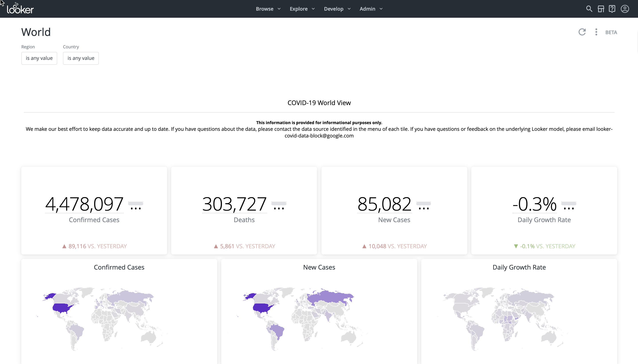The image size is (638, 364).
Task: Open dashboard three-dot actions menu
Action: click(x=596, y=32)
